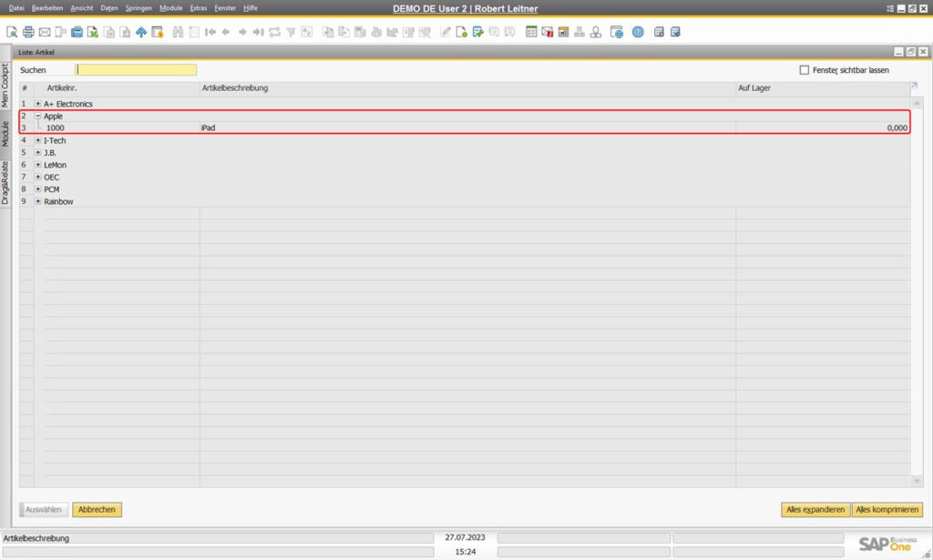
Task: Send the list by email envelope icon
Action: point(45,32)
